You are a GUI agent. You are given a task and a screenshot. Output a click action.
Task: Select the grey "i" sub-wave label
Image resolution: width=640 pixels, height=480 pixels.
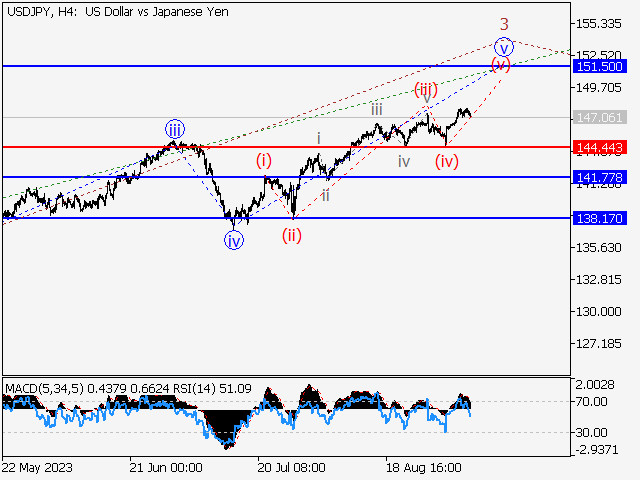pyautogui.click(x=319, y=138)
